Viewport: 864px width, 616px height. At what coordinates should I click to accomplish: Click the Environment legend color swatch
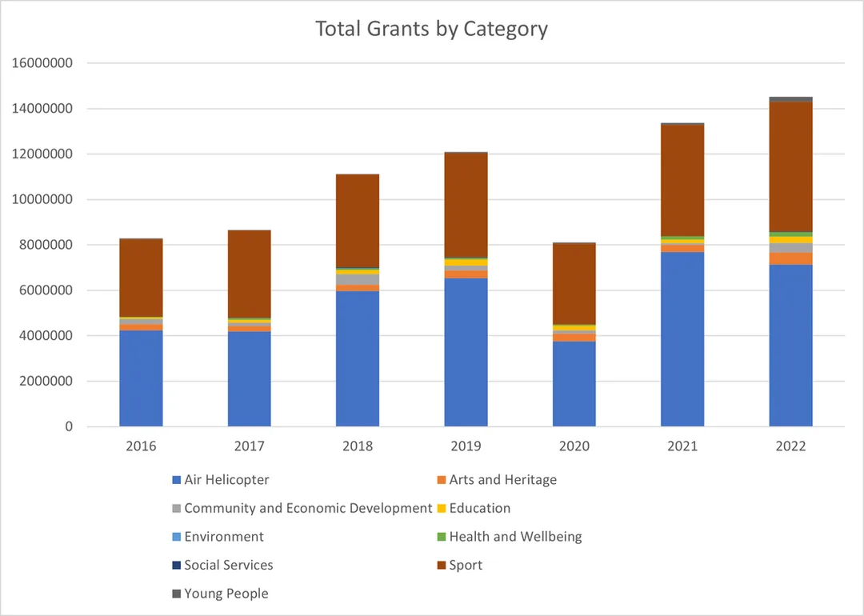tap(176, 537)
